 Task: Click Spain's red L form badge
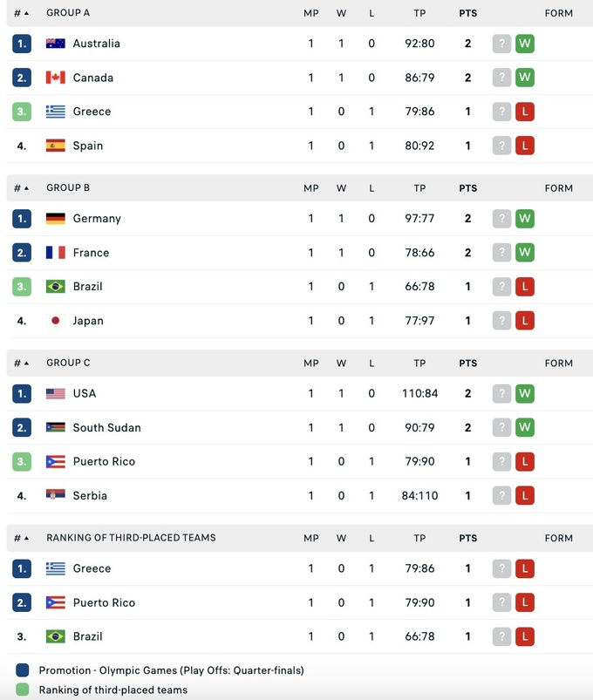point(524,146)
